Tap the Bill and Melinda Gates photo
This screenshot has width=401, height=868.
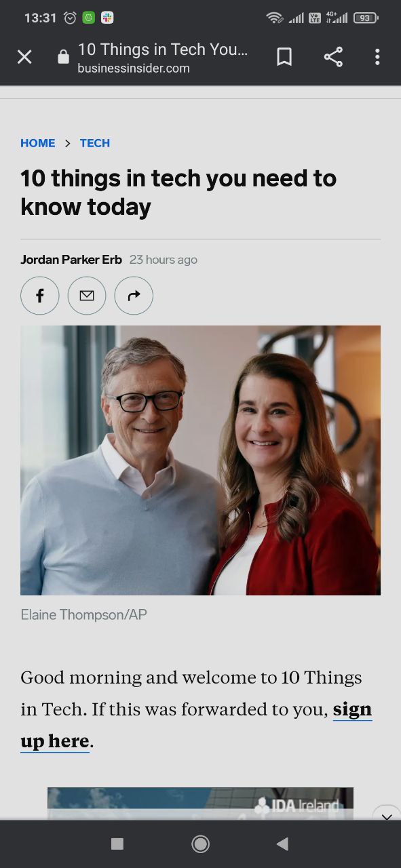[200, 460]
